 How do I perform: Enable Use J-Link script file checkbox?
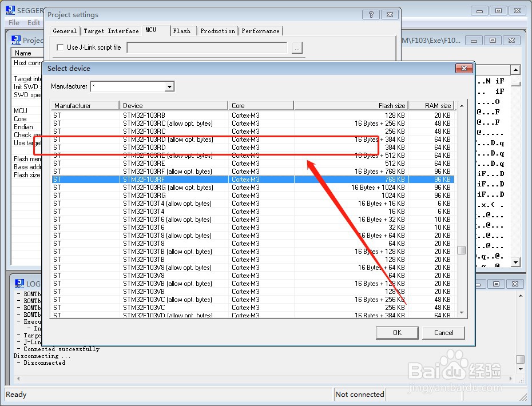point(60,47)
